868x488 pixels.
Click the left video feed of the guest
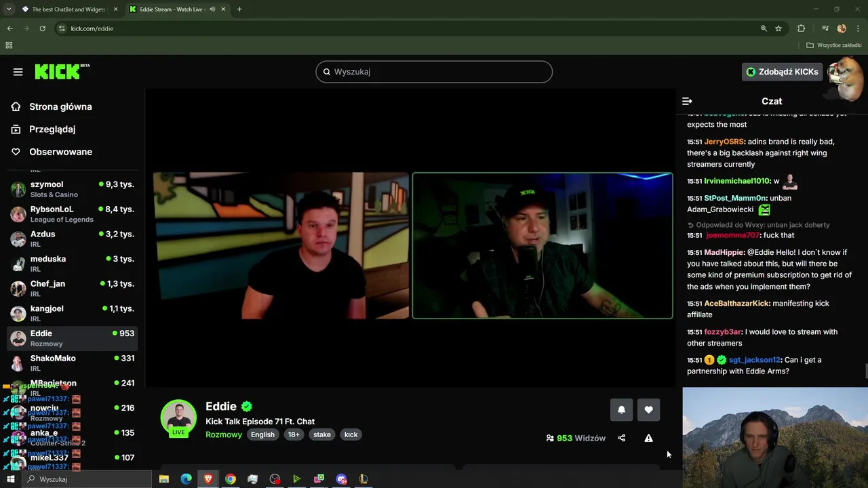click(x=281, y=245)
